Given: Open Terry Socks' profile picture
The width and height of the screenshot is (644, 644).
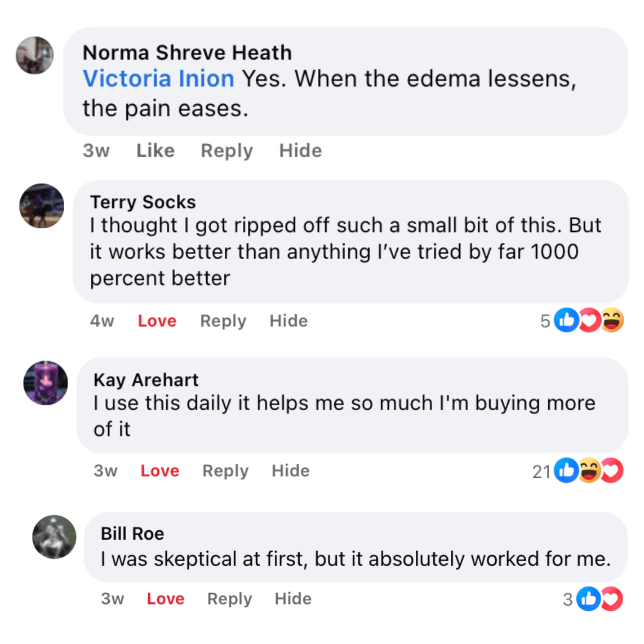Looking at the screenshot, I should 42,206.
